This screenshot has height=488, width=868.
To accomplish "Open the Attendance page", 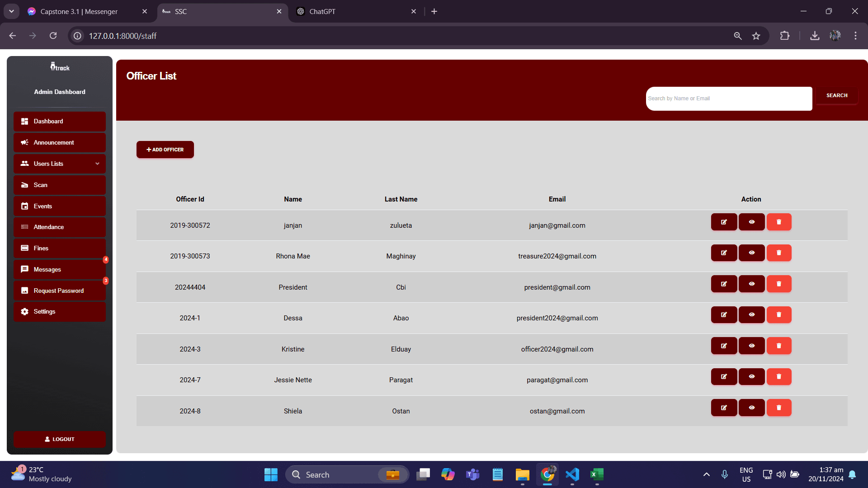I will pyautogui.click(x=60, y=227).
